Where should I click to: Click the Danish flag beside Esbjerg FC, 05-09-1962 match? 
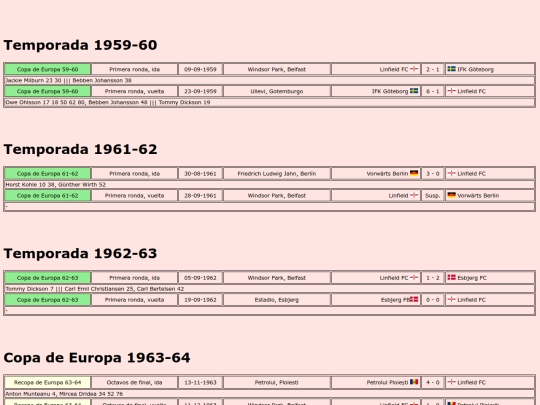pos(451,277)
